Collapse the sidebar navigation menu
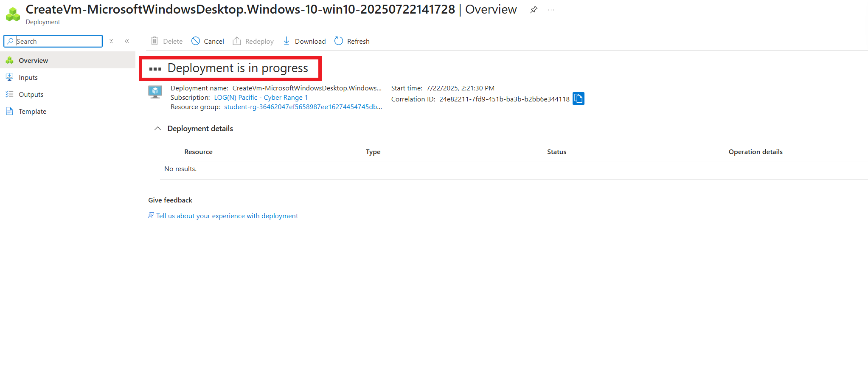The width and height of the screenshot is (868, 385). [127, 41]
